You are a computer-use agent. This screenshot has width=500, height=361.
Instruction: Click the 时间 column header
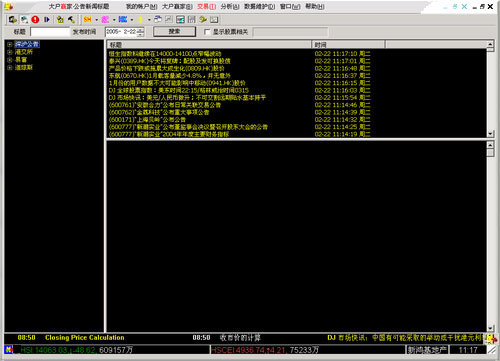[348, 44]
